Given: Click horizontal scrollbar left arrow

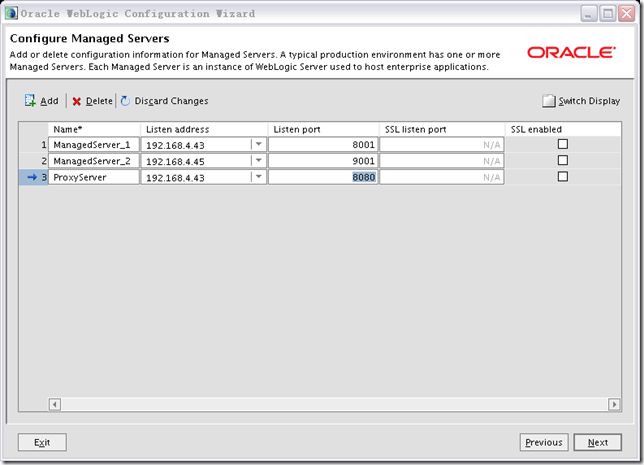Looking at the screenshot, I should (55, 404).
